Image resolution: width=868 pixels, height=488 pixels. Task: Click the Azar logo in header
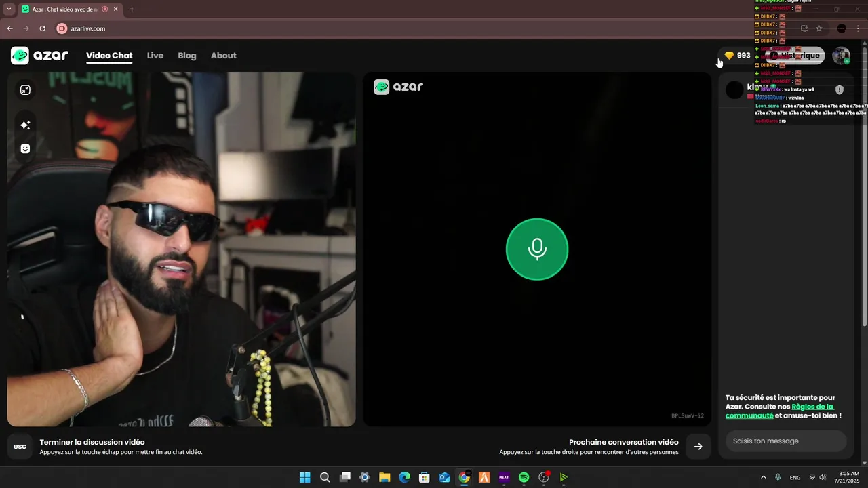click(39, 56)
